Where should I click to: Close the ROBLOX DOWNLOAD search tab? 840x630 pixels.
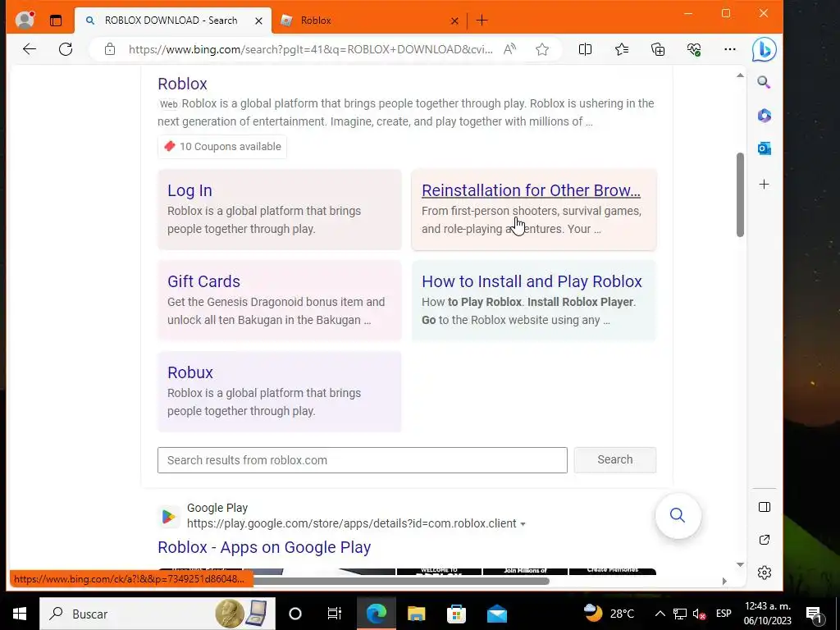click(258, 21)
